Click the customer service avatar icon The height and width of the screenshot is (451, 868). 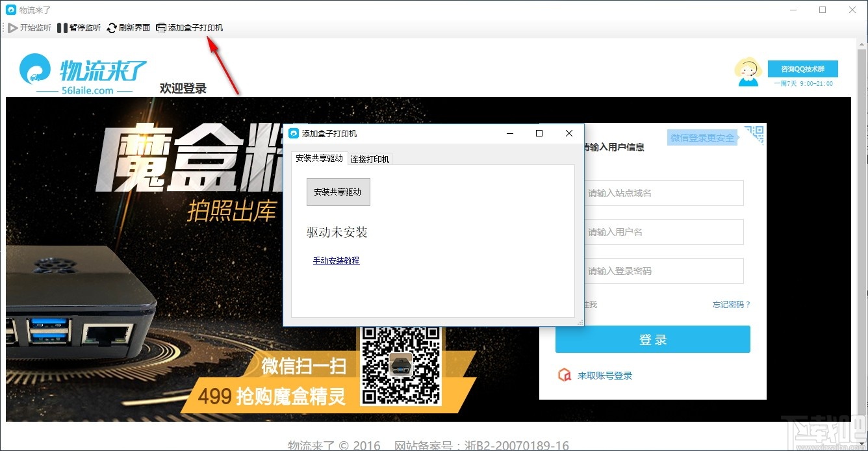tap(747, 71)
